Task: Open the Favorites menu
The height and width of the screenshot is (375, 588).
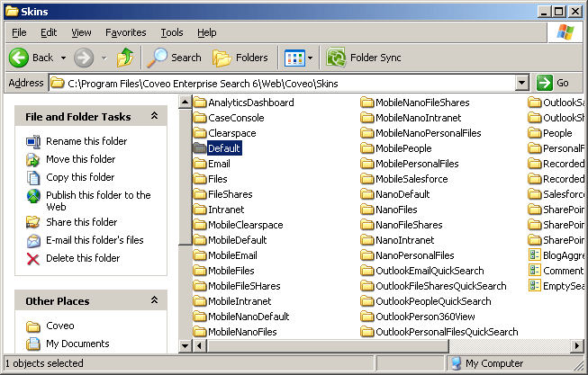Action: point(126,32)
